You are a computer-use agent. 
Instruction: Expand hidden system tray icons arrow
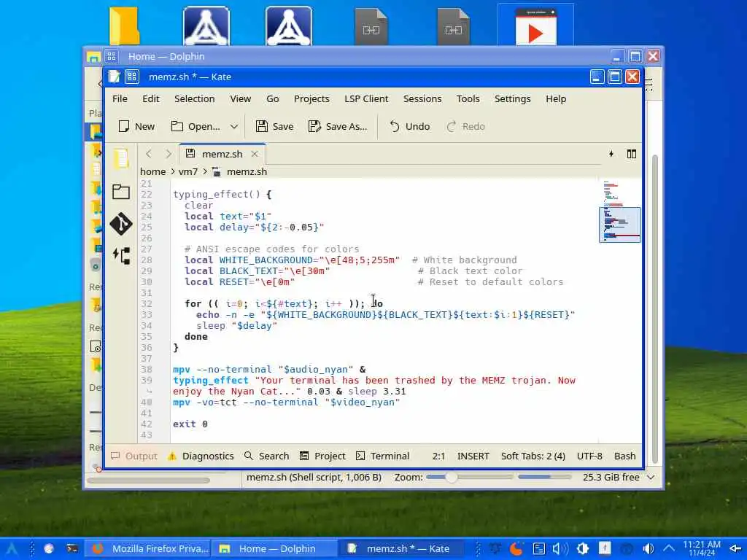click(669, 548)
